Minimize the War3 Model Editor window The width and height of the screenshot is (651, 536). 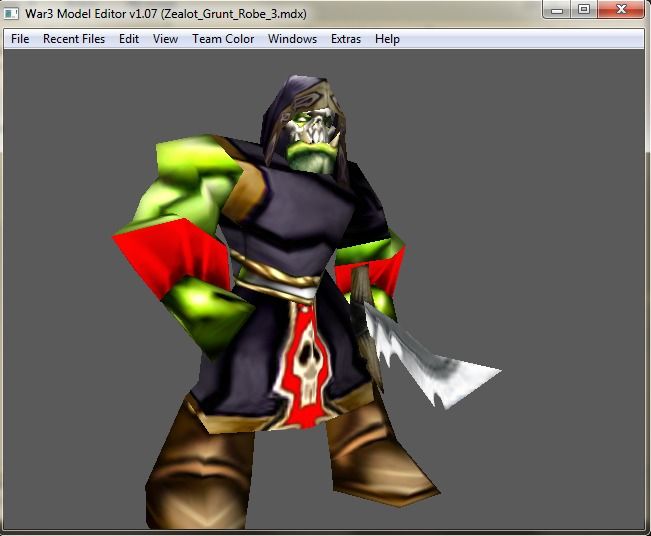coord(557,10)
